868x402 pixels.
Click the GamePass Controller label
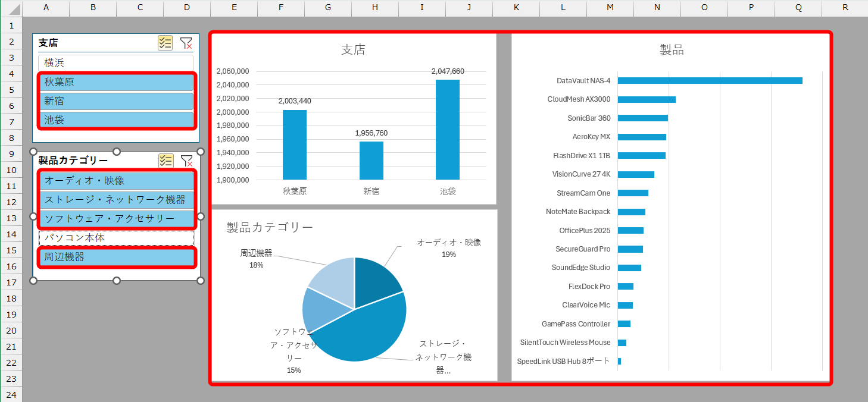click(576, 324)
